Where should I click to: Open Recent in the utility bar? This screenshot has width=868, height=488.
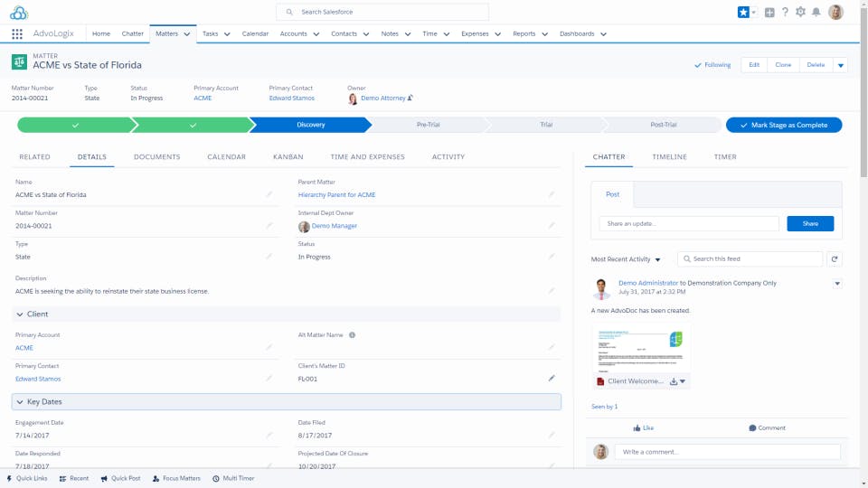[x=74, y=478]
